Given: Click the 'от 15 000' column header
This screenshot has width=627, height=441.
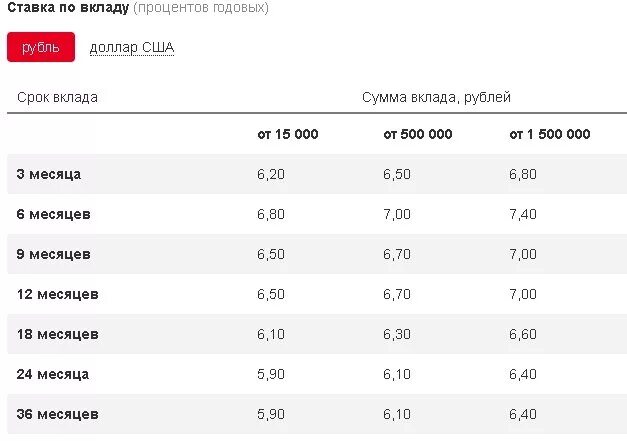Looking at the screenshot, I should tap(287, 134).
